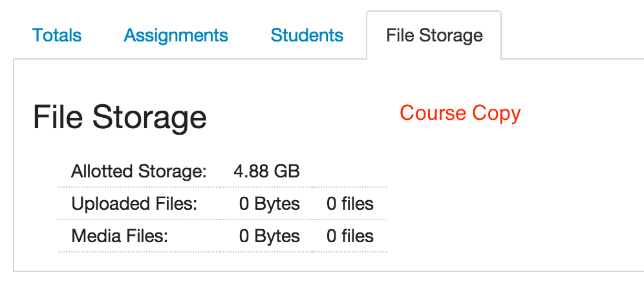
Task: Click the active File Storage tab
Action: coord(434,35)
